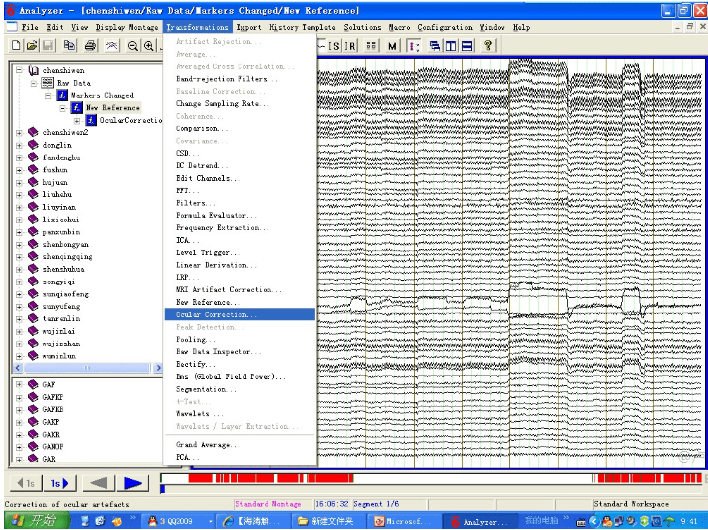Click the [S] toolbar button
708x530 pixels.
[x=334, y=46]
